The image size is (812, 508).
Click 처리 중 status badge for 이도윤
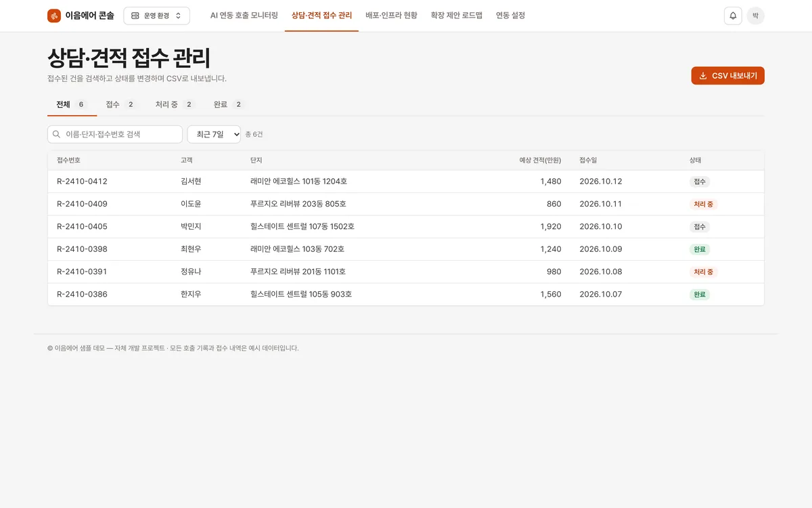click(704, 204)
